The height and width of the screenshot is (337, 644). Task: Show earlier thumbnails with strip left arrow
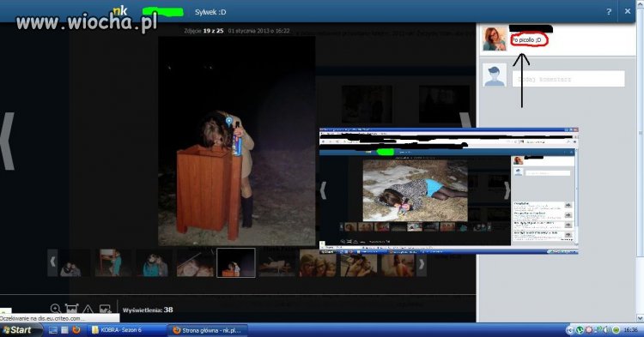click(x=52, y=262)
